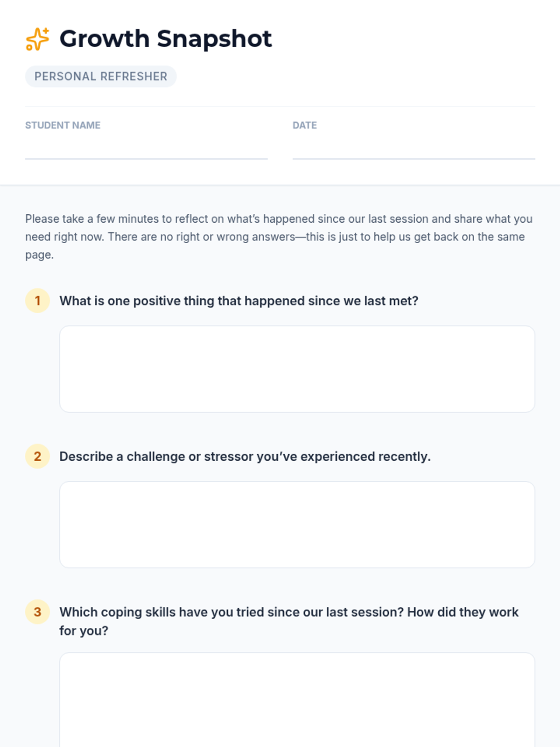
Task: Focus the Student Name input line
Action: (146, 149)
